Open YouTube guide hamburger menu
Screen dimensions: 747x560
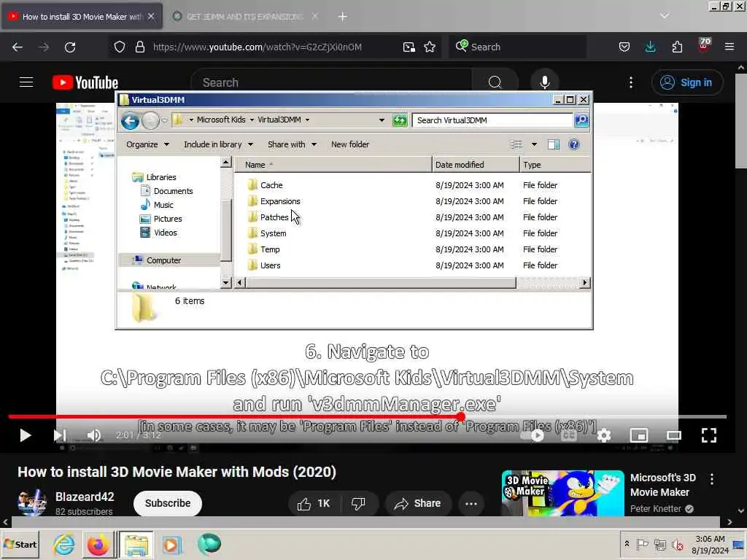coord(26,82)
